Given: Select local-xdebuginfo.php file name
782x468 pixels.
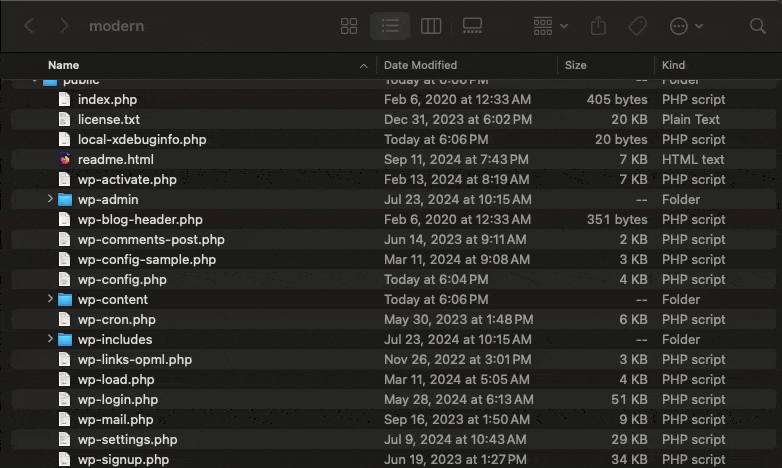Looking at the screenshot, I should 142,140.
